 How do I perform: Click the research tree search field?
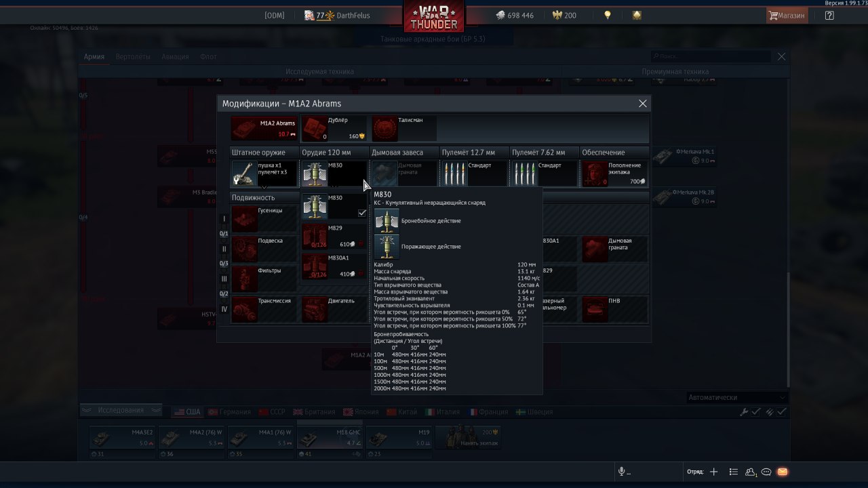tap(712, 57)
